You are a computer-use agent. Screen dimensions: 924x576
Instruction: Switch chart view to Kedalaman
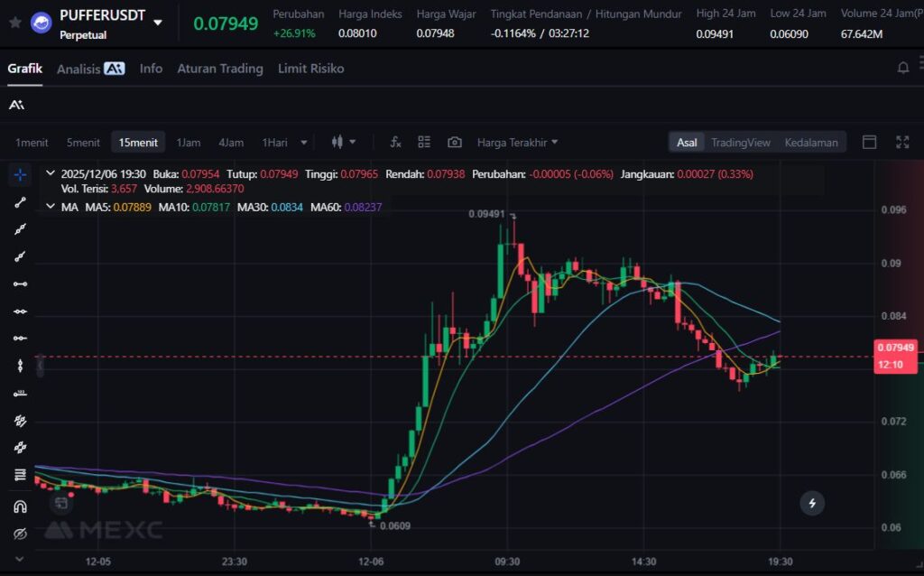811,143
